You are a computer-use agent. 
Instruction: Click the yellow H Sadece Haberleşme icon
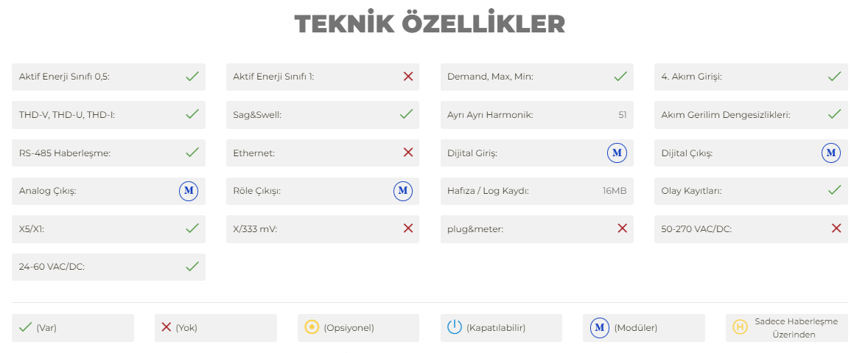coord(740,327)
